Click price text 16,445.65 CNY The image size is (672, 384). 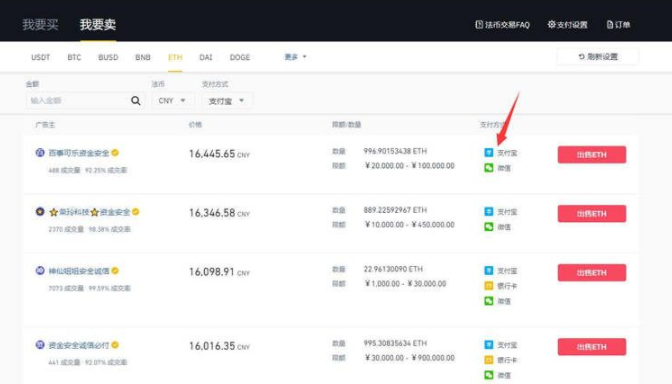coord(219,154)
